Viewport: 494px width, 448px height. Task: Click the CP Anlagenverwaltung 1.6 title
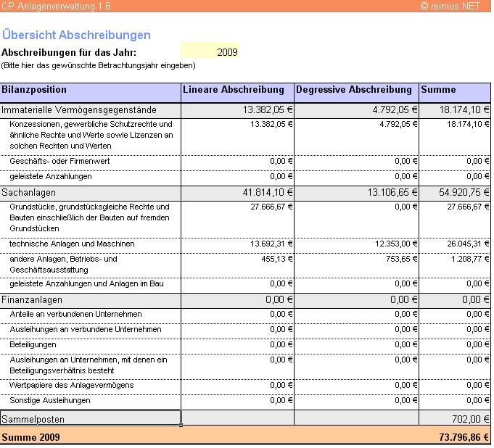pos(56,6)
